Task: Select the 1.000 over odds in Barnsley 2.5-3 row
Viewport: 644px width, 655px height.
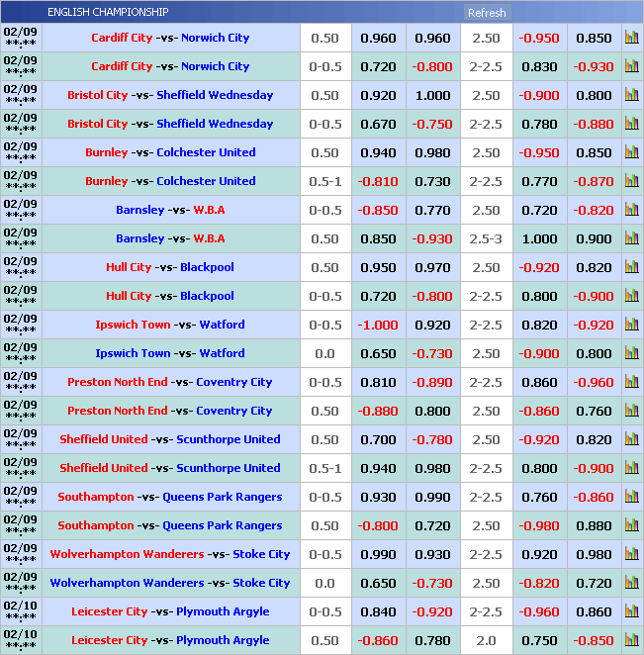Action: click(539, 239)
